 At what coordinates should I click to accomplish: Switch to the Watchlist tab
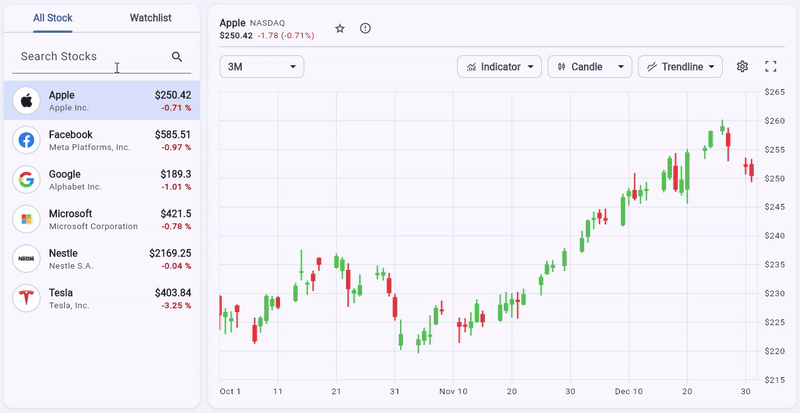point(151,18)
